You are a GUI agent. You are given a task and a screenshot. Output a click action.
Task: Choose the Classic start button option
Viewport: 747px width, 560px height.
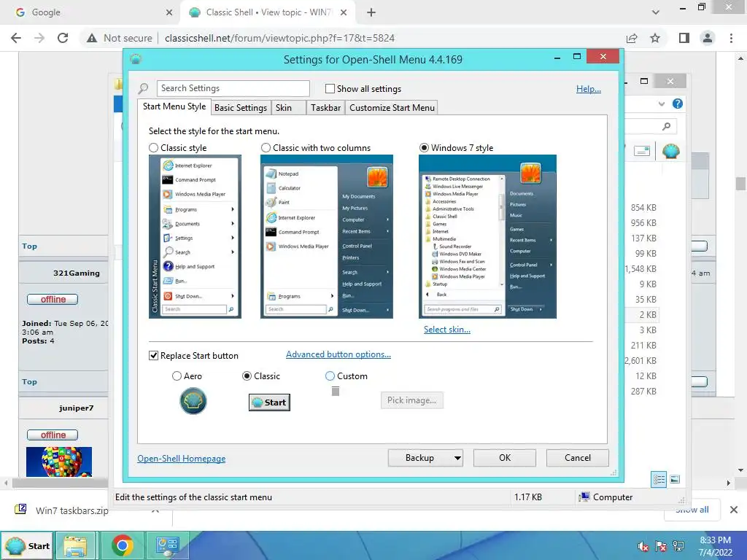(x=247, y=376)
